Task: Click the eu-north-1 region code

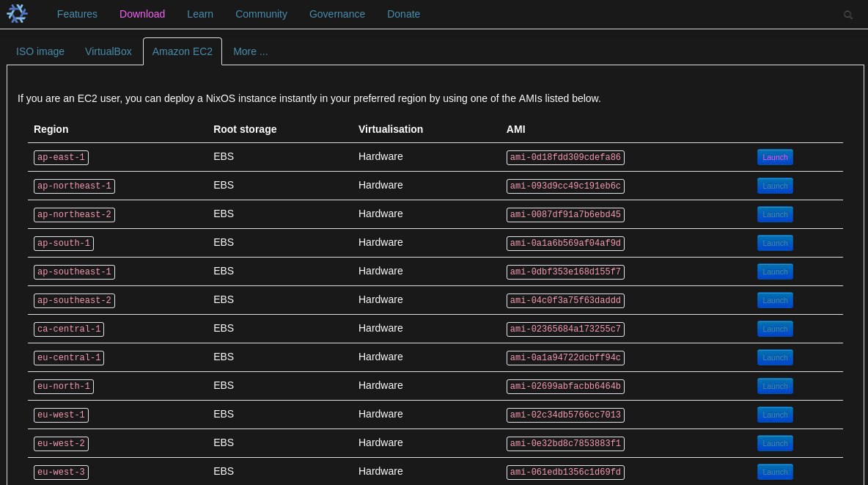Action: (64, 387)
